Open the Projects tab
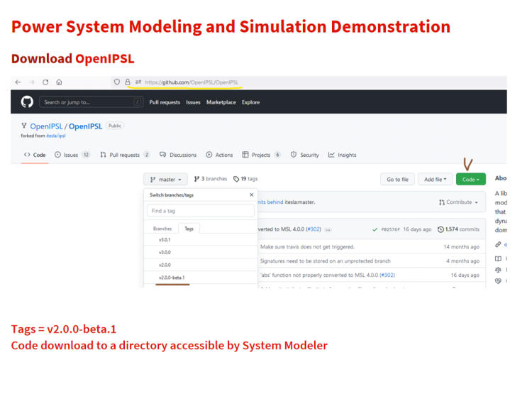 [261, 155]
